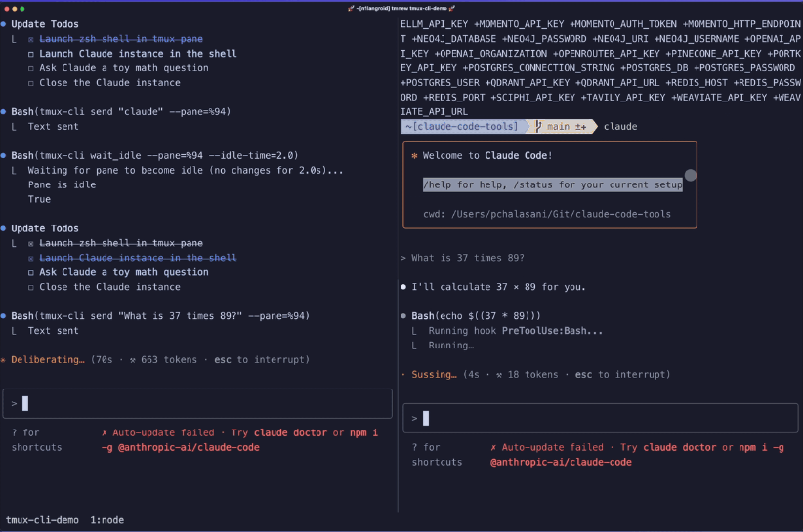Click I'll calculate 37 × 89 for you
This screenshot has width=803, height=532.
pyautogui.click(x=498, y=287)
